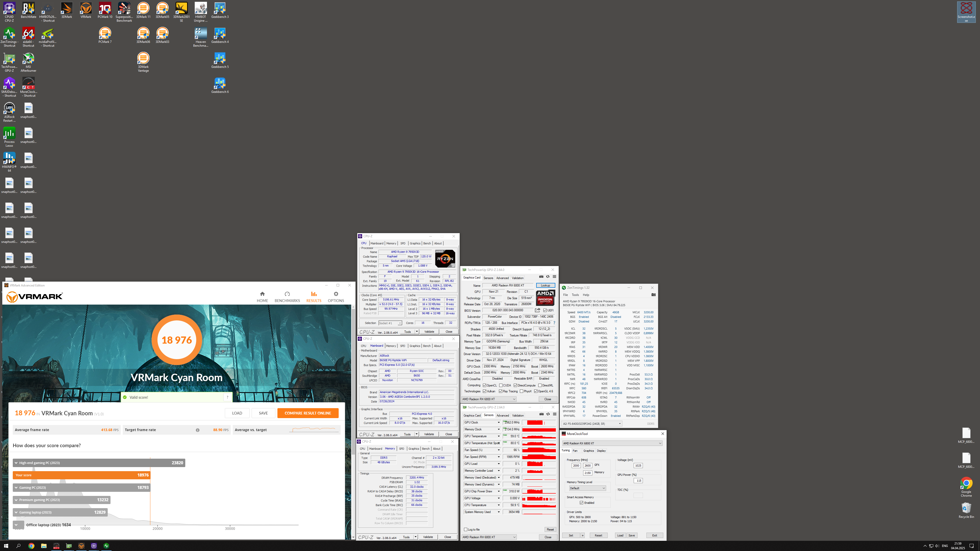Image resolution: width=980 pixels, height=551 pixels.
Task: Click refresh icon in GPU-Z Sensors window
Action: pos(548,415)
